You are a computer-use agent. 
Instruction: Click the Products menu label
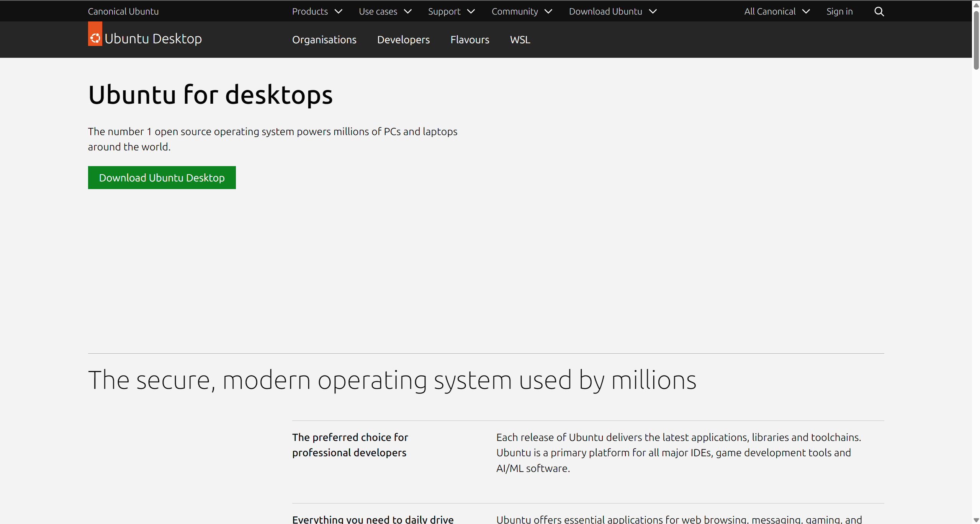(x=310, y=11)
